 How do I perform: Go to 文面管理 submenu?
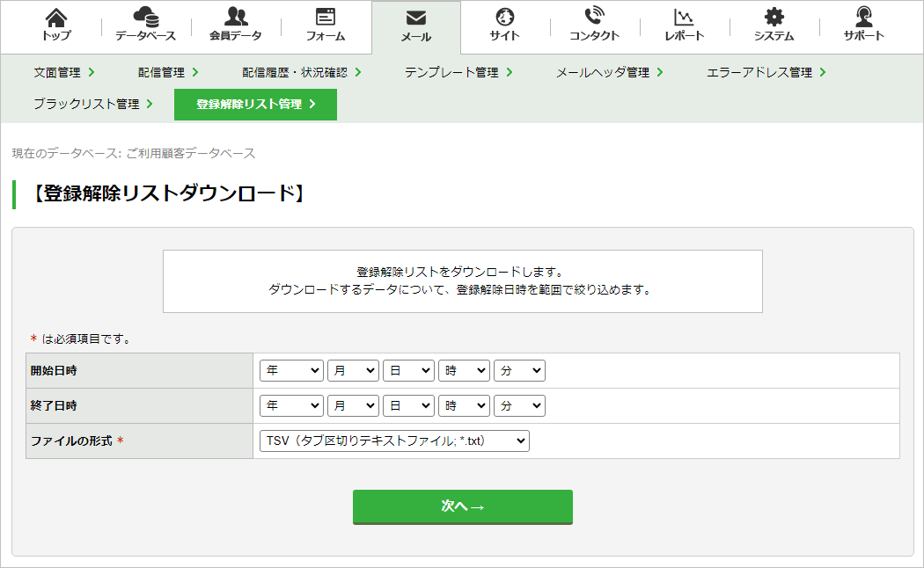[x=63, y=72]
